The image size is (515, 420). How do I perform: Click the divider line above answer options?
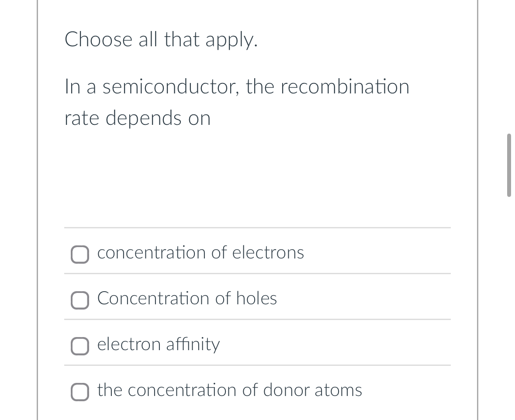[257, 227]
